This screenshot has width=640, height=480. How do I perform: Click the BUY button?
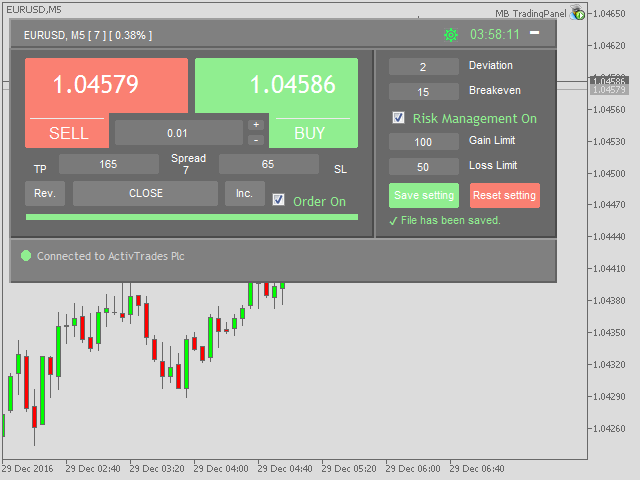310,133
